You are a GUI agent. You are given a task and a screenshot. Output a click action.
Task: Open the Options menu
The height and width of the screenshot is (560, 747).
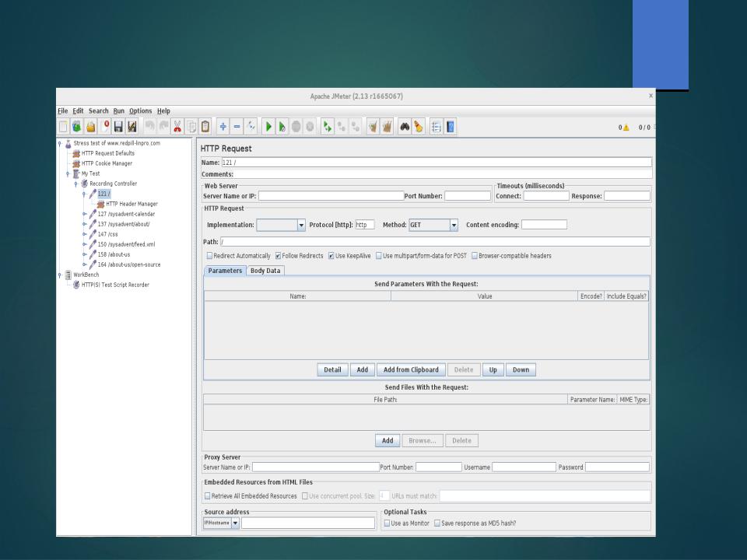coord(141,111)
